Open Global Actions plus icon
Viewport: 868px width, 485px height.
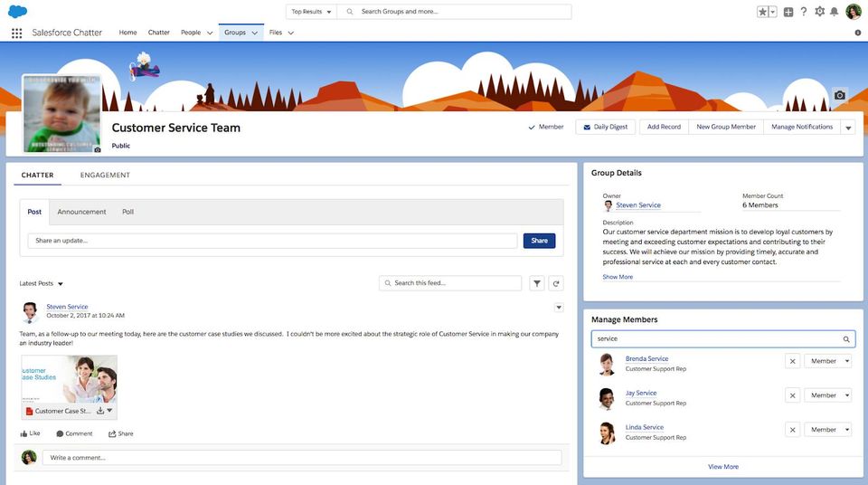coord(788,12)
